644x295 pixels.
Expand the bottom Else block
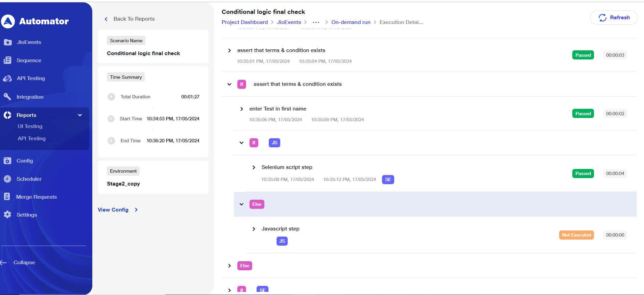pos(230,266)
